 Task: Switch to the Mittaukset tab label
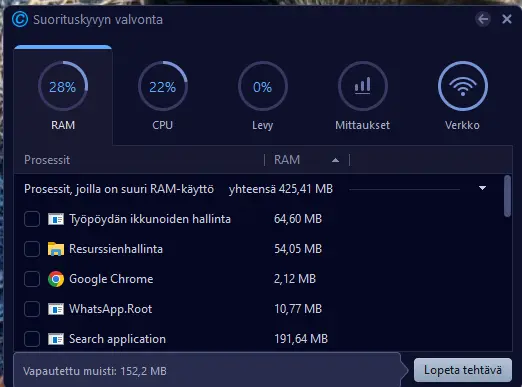click(x=362, y=125)
